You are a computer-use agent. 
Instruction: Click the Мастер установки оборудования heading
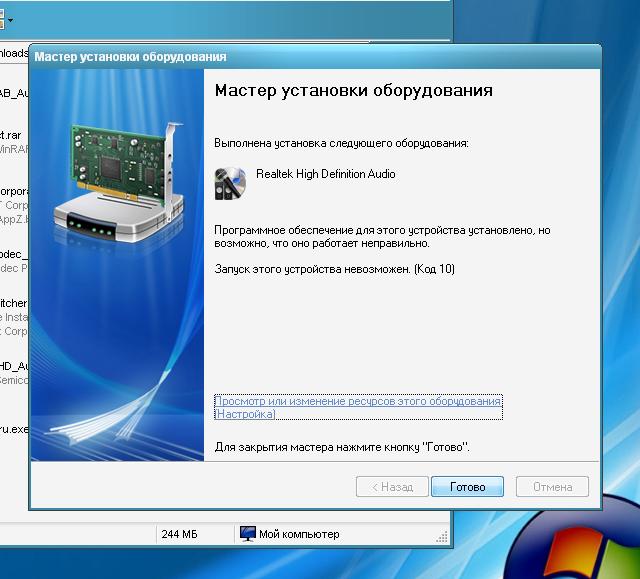point(353,91)
